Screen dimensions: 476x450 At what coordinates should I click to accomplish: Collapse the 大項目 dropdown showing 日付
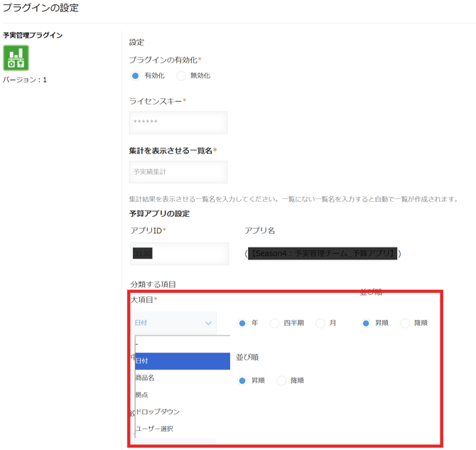tap(173, 323)
